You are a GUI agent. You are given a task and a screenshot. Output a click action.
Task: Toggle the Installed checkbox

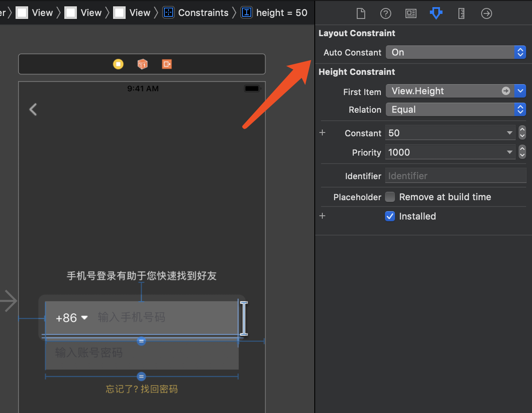pos(390,216)
